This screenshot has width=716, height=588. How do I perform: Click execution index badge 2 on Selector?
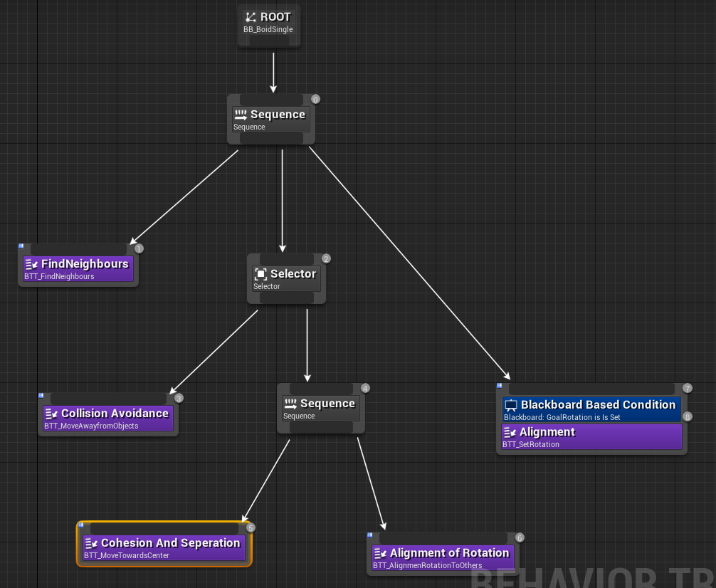[x=326, y=258]
